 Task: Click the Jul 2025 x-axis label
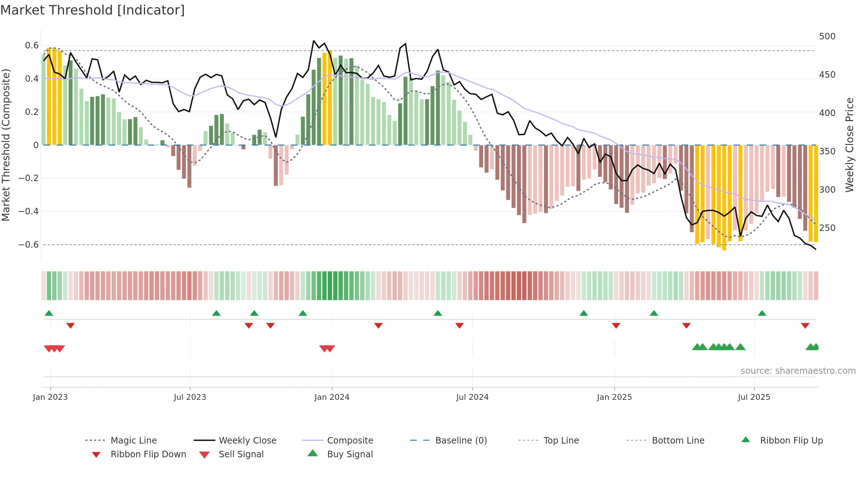(754, 397)
